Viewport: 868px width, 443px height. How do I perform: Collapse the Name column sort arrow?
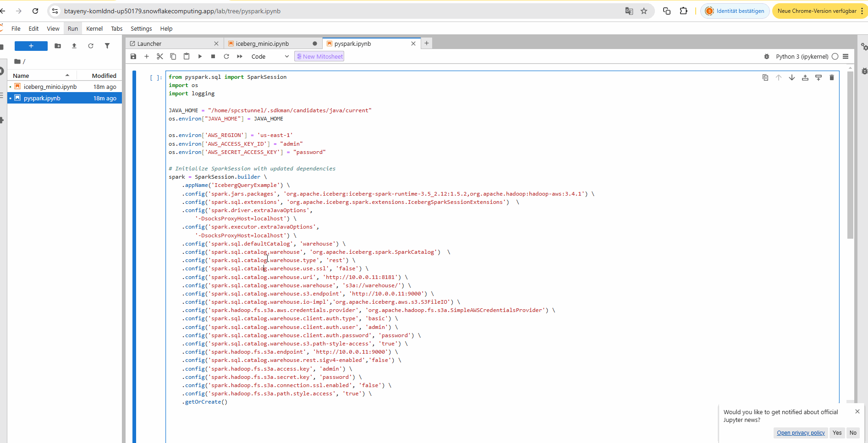click(67, 75)
